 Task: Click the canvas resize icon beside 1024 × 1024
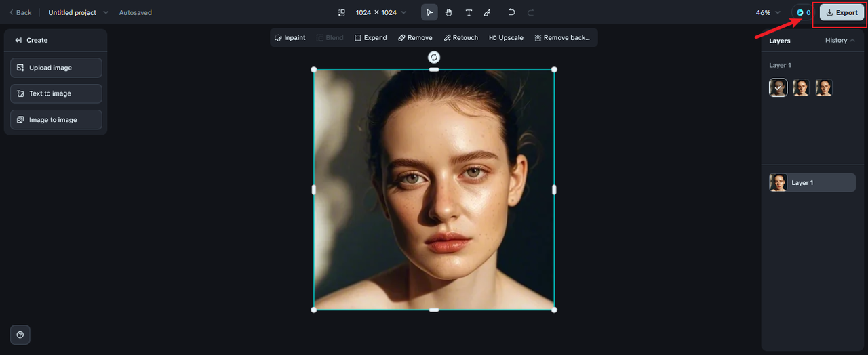pos(342,13)
